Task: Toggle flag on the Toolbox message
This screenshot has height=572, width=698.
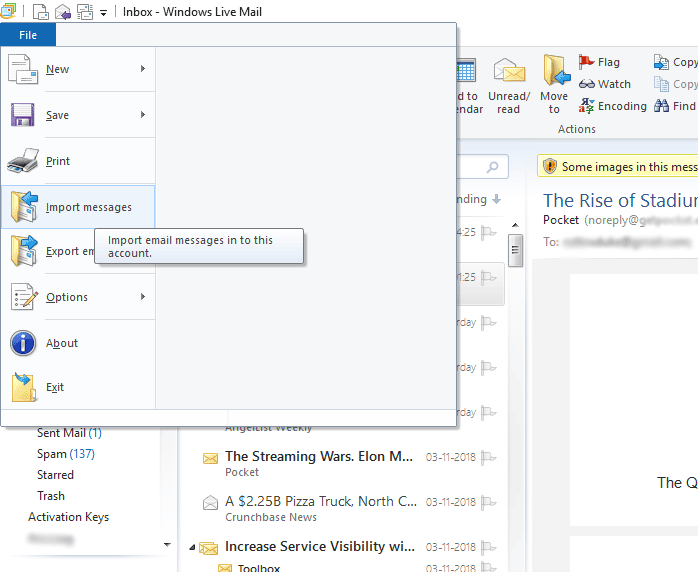Action: coord(488,567)
